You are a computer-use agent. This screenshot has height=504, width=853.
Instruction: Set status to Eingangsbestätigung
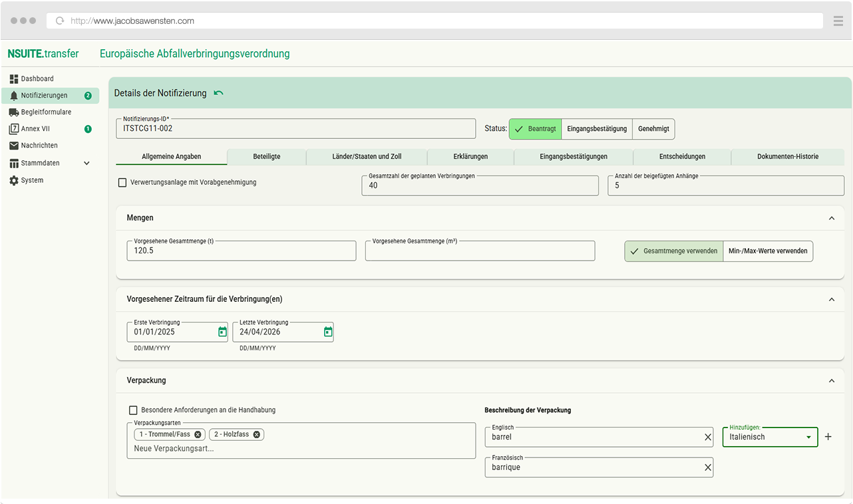point(597,129)
